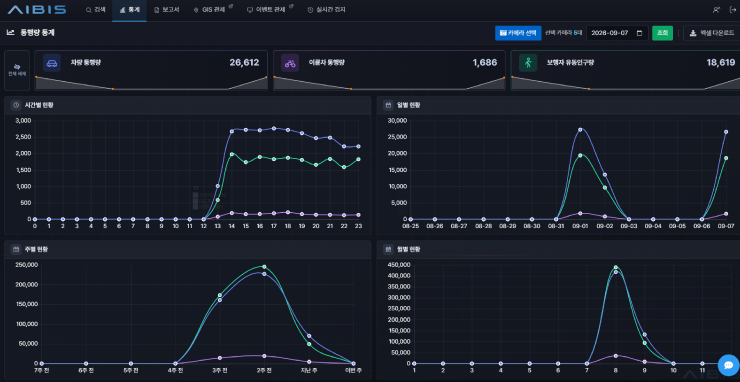Click the 30,000 axis label in daily chart
740x382 pixels.
click(x=396, y=121)
